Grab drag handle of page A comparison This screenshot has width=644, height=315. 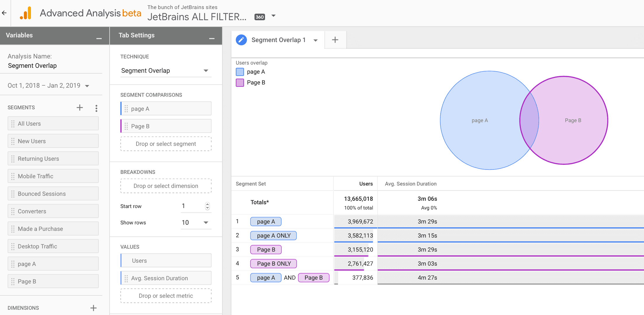tap(126, 109)
